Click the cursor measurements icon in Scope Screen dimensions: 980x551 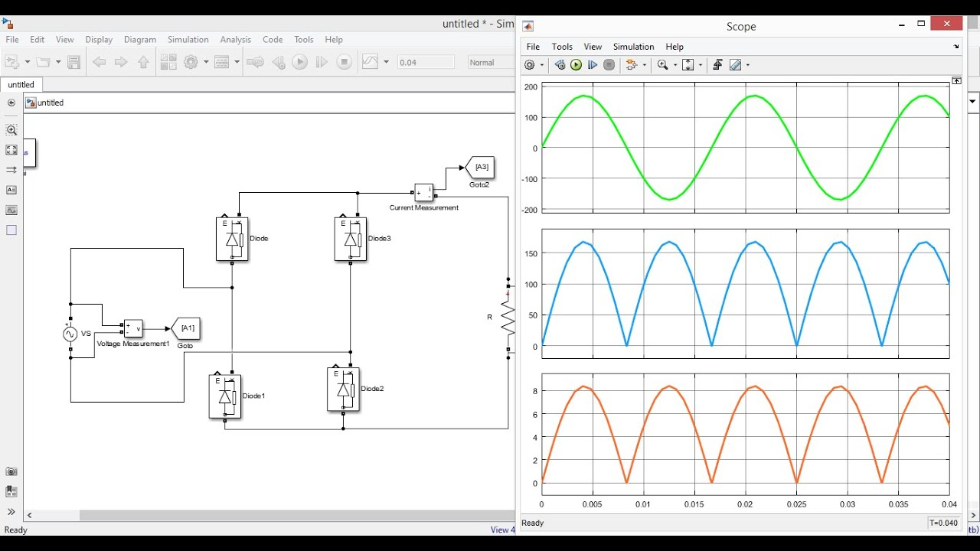coord(735,65)
